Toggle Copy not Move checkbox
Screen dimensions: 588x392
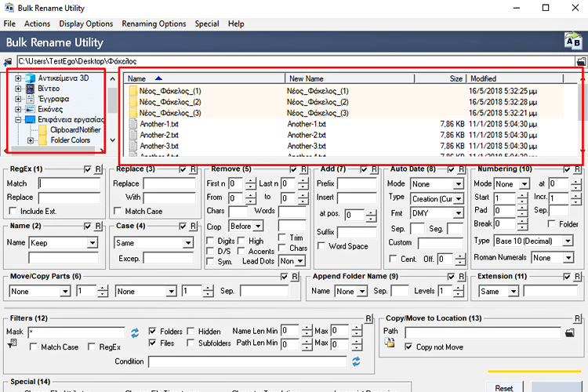[408, 347]
